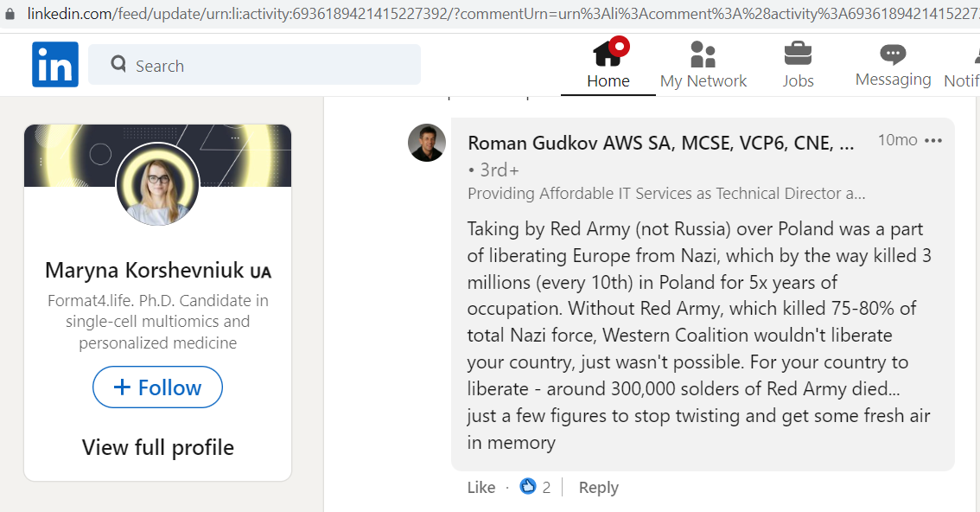The image size is (980, 512).
Task: Open Roman Gudkov's profile photo
Action: pos(427,143)
